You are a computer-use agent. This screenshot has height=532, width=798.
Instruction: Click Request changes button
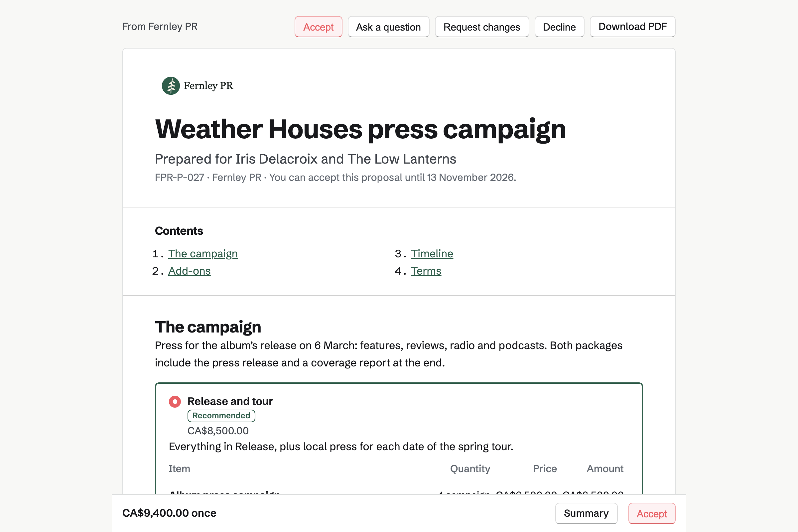[482, 27]
